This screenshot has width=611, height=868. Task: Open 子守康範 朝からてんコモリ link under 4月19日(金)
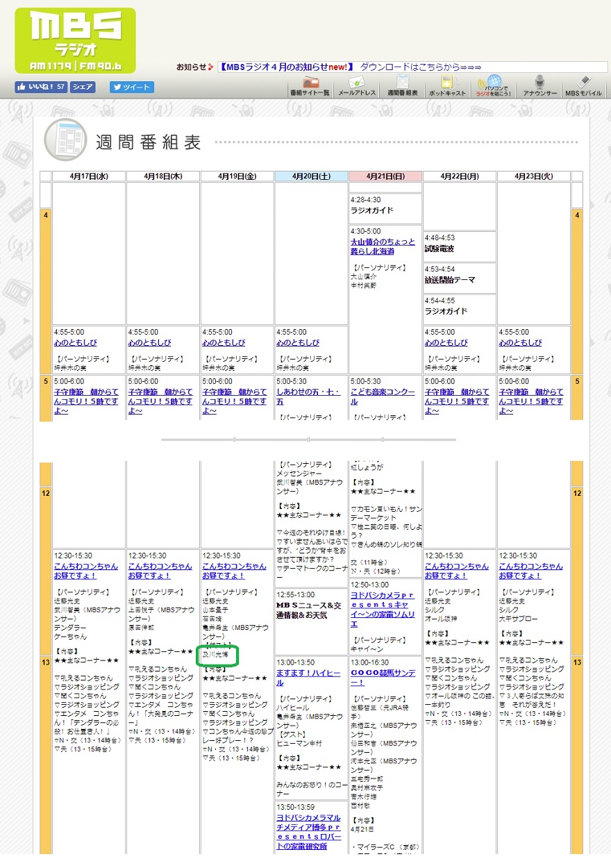(x=235, y=401)
